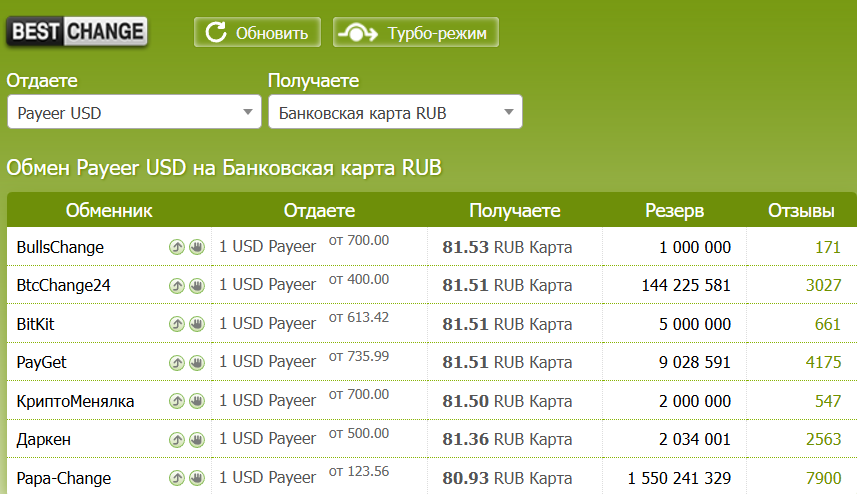This screenshot has width=858, height=503.
Task: Click the hand icon in the BitKit row
Action: 197,325
